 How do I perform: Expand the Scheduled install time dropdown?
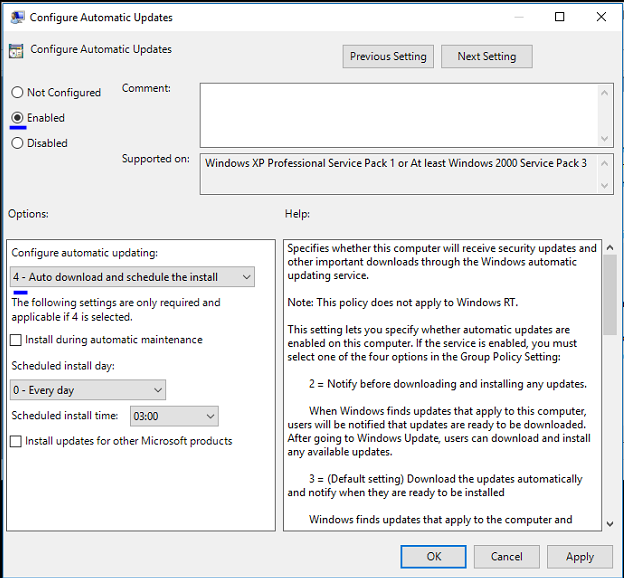(174, 416)
